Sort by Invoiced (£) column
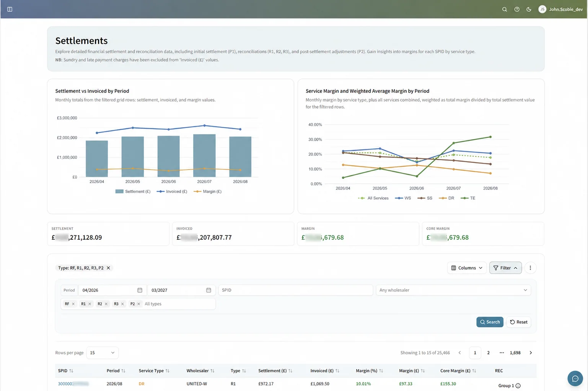Image resolution: width=588 pixels, height=391 pixels. (x=325, y=371)
